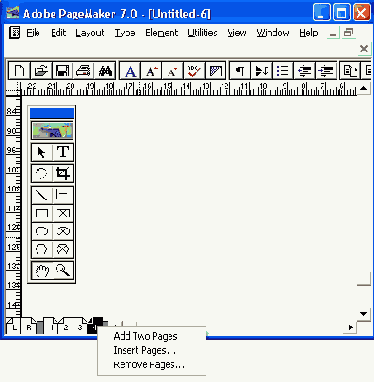Click the toolbox blue title bar
374x382 pixels.
pyautogui.click(x=52, y=113)
